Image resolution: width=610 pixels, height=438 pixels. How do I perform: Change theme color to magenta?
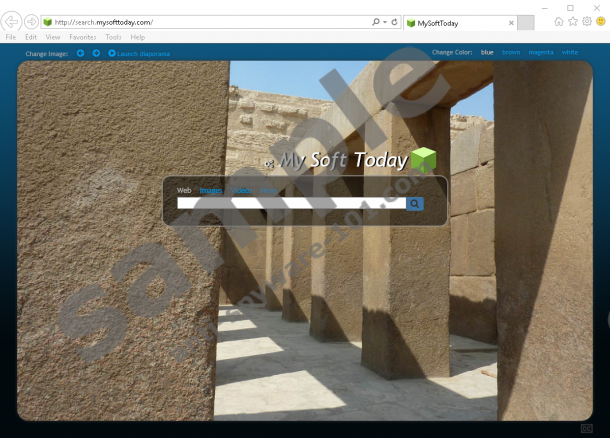point(540,52)
